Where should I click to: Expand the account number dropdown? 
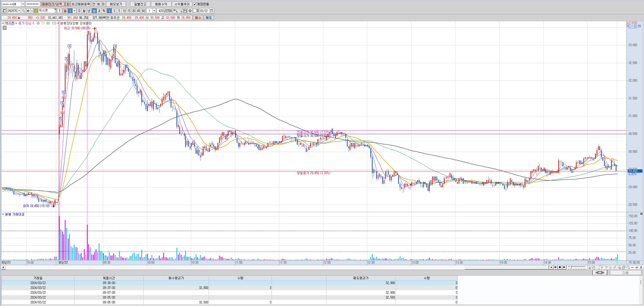[x=23, y=4]
